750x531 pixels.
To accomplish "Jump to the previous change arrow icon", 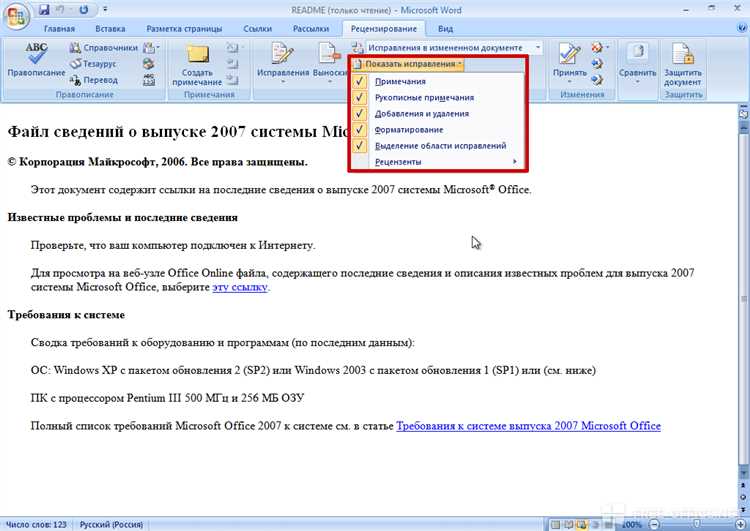I will pos(597,64).
